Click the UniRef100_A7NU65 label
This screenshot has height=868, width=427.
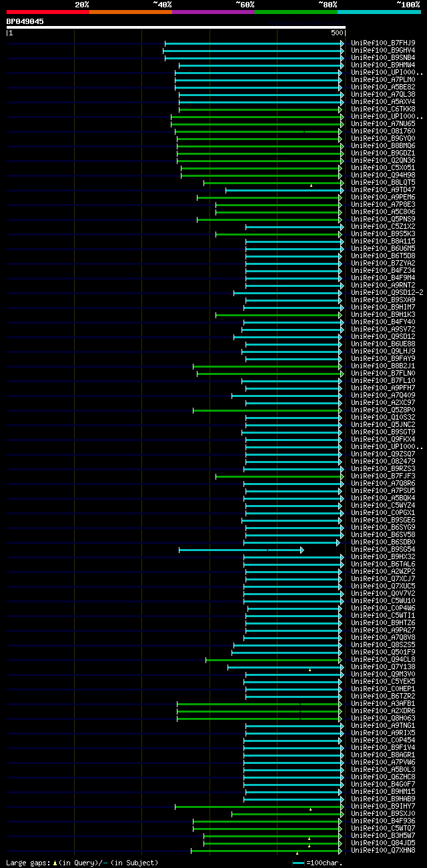point(383,123)
